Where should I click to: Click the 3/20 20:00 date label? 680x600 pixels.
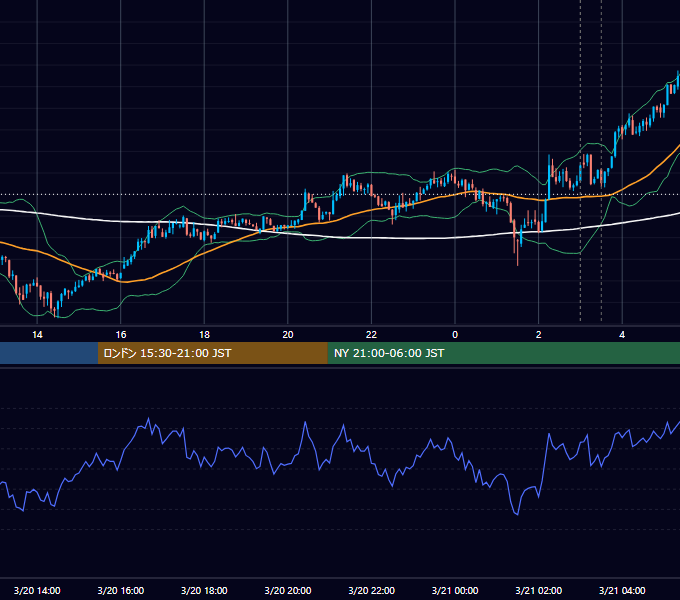[288, 590]
